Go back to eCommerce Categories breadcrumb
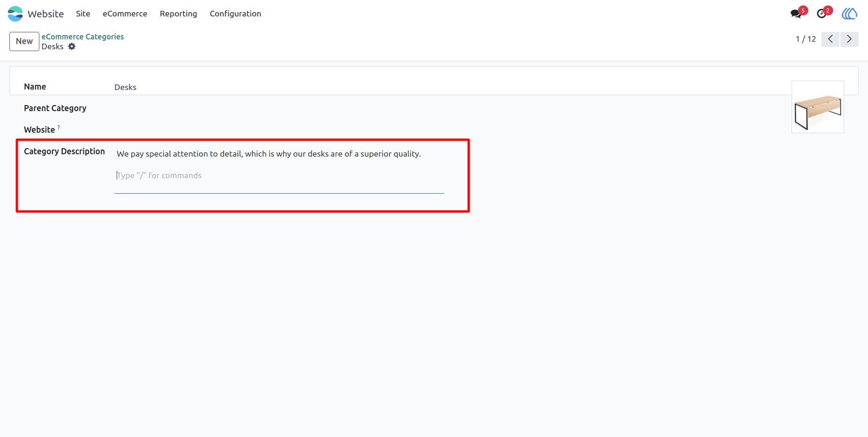The image size is (868, 437). [82, 37]
